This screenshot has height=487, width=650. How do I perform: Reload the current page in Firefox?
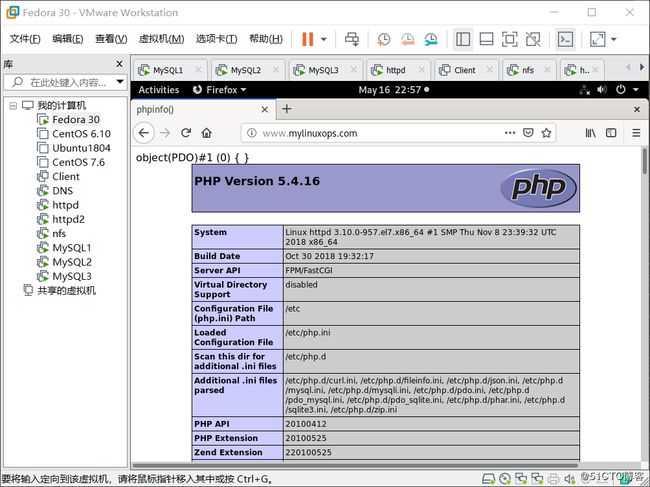tap(186, 133)
